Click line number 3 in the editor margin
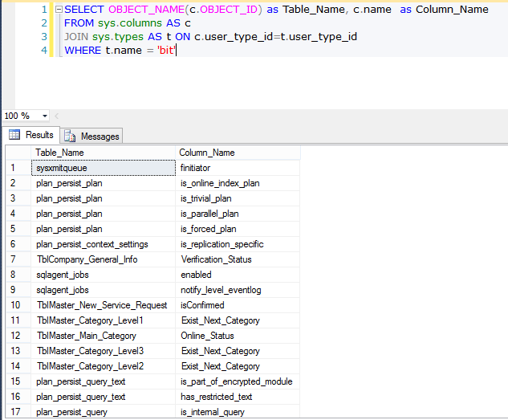 coord(44,37)
